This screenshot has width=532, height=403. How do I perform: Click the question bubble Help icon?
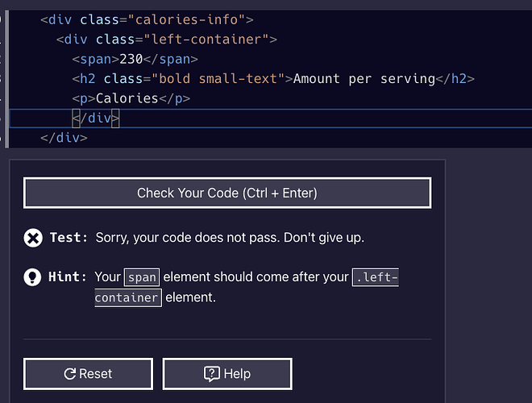coord(212,374)
